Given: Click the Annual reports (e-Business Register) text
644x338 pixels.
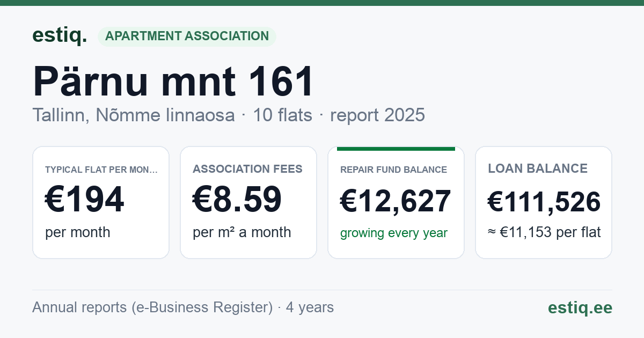Looking at the screenshot, I should 152,307.
